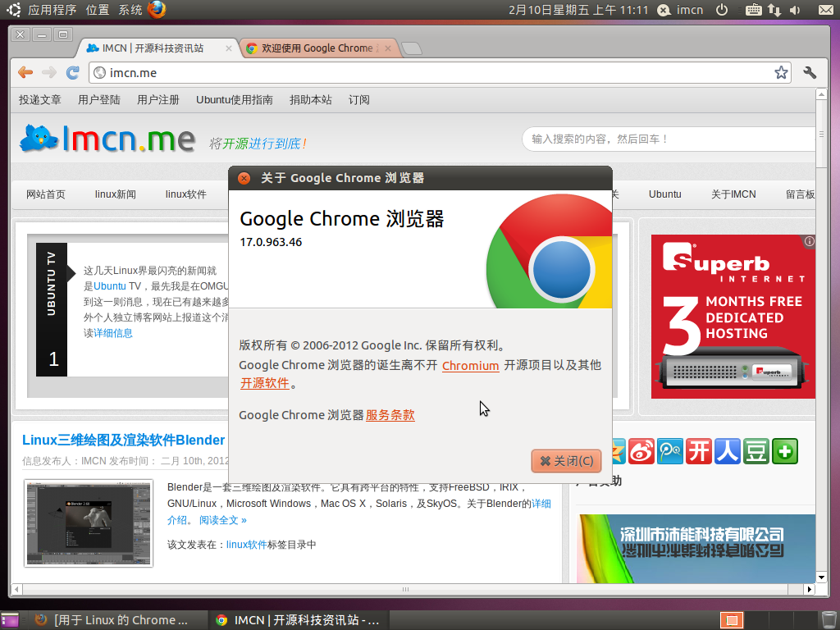Close the 欢迎使用 Google Chrome tab
The image size is (840, 630).
pos(388,48)
